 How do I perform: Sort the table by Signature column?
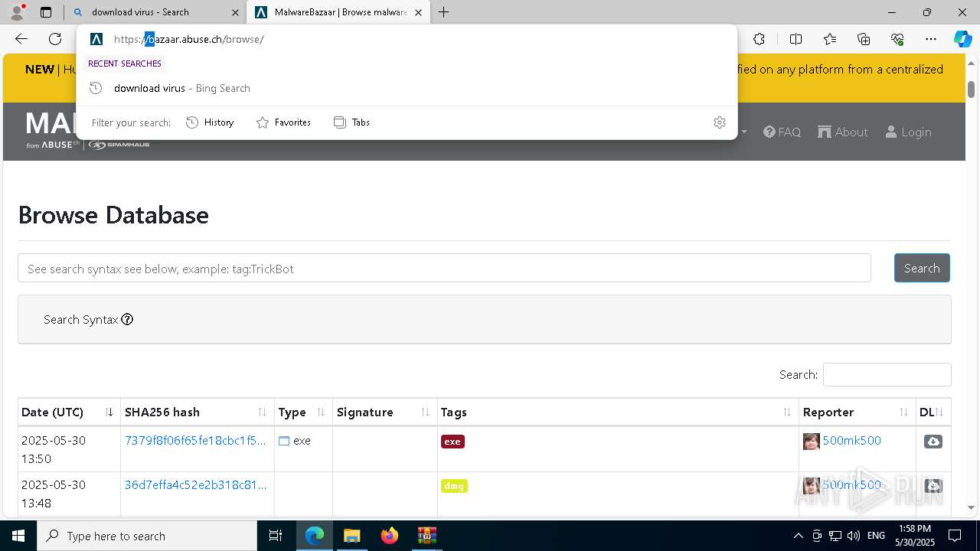click(385, 412)
